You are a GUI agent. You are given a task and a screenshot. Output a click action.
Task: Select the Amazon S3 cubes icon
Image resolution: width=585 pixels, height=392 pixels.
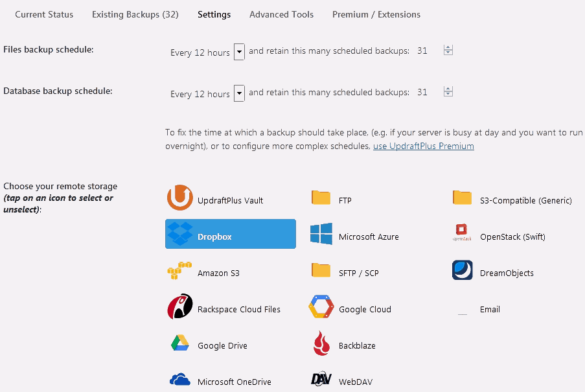pyautogui.click(x=179, y=270)
